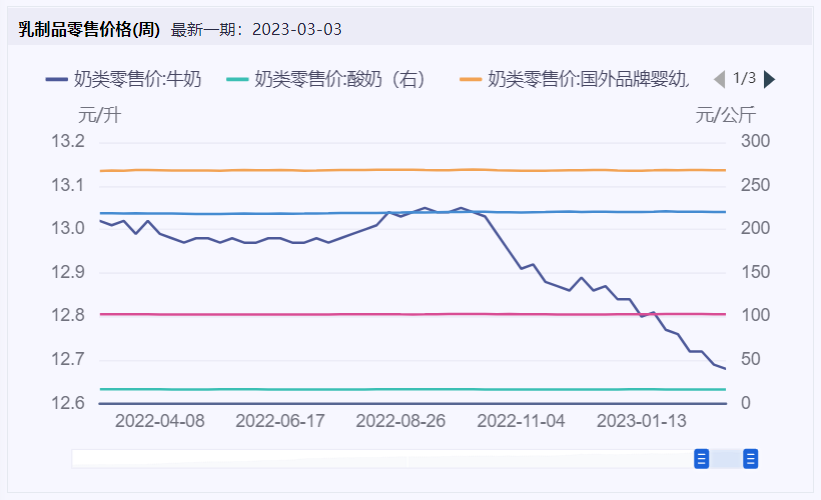This screenshot has height=500, width=821.
Task: Click the 2022-04-08 x-axis date label
Action: click(160, 421)
